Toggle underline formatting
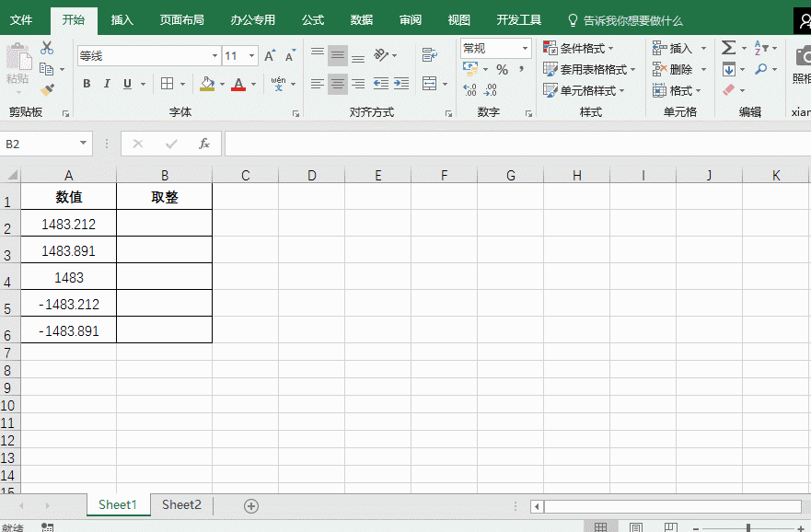Viewport: 811px width, 532px height. coord(126,83)
